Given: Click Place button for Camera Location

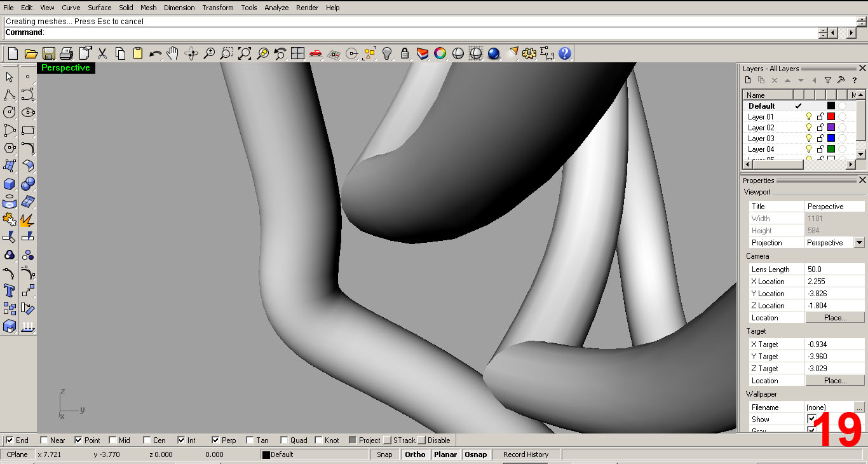Looking at the screenshot, I should tap(835, 318).
